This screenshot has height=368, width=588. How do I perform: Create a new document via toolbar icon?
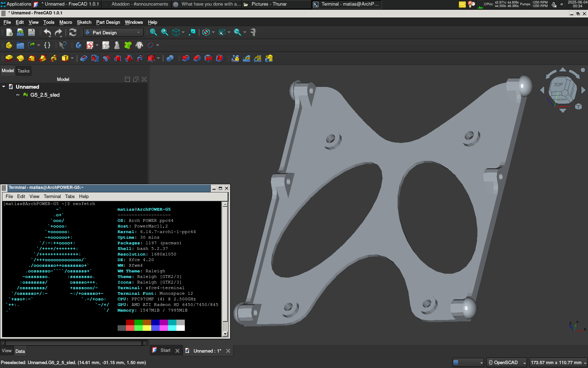pos(9,33)
